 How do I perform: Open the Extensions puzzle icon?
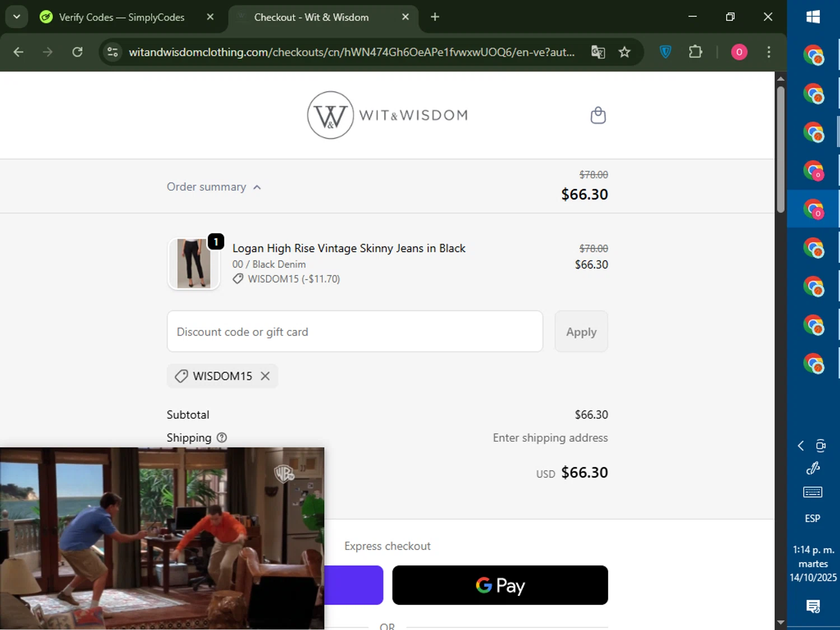click(696, 52)
